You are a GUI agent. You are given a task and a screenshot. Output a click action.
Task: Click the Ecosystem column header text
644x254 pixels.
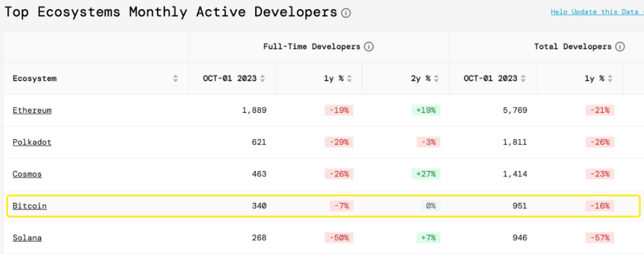pyautogui.click(x=35, y=78)
